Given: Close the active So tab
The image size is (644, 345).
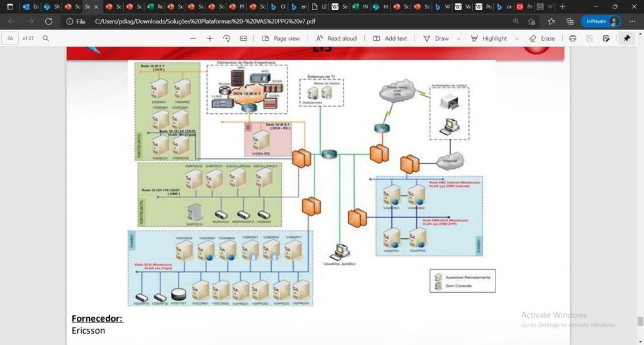Looking at the screenshot, I should point(96,6).
